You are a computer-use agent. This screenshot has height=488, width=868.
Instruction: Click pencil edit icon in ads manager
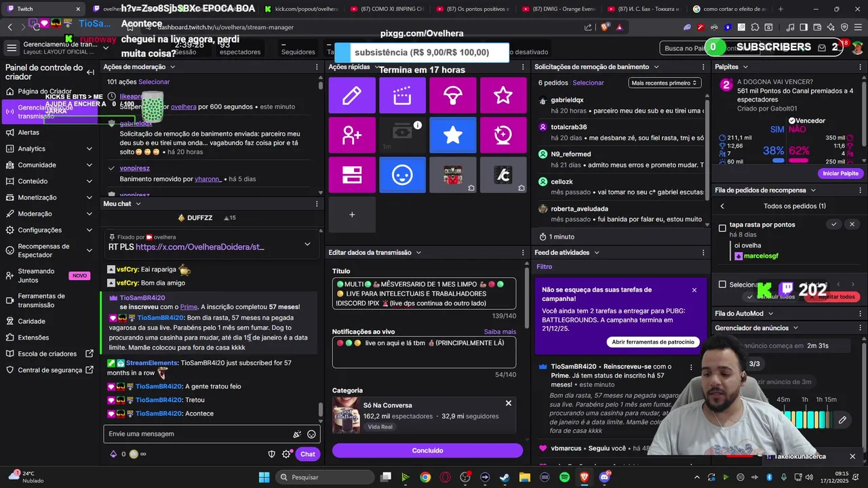coord(842,420)
